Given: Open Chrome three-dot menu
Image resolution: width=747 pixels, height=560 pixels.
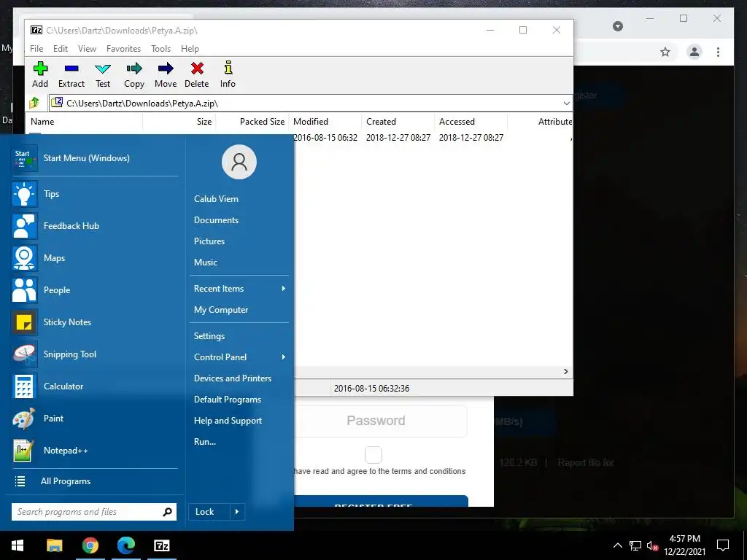Looking at the screenshot, I should (718, 52).
